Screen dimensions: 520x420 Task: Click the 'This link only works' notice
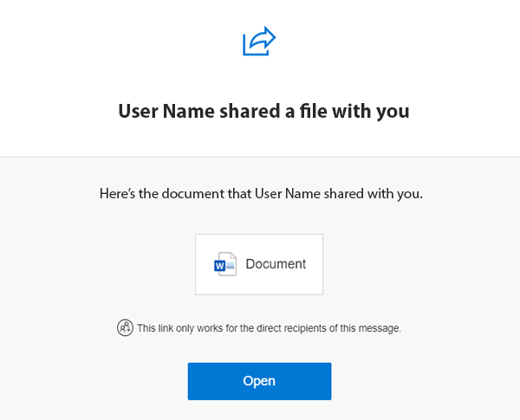coord(269,328)
